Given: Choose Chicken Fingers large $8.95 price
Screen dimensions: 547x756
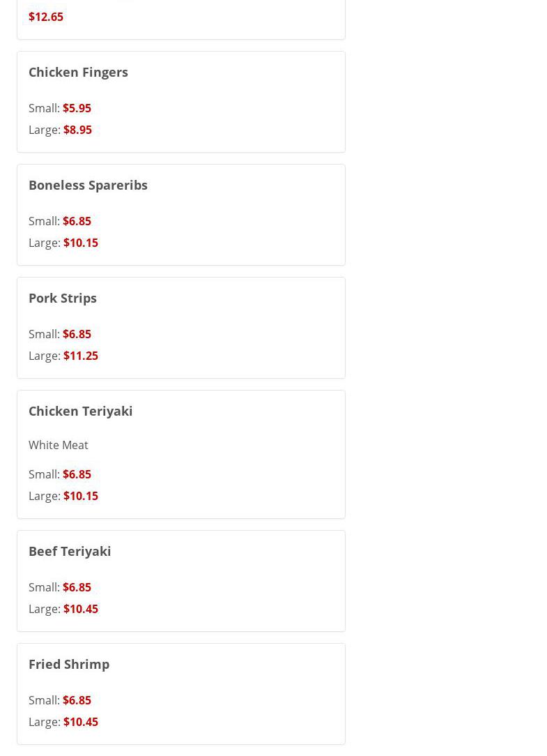Looking at the screenshot, I should point(77,130).
